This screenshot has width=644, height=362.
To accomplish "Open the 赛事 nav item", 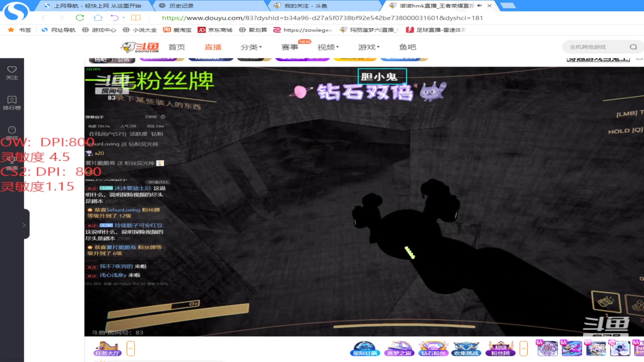I will point(290,47).
